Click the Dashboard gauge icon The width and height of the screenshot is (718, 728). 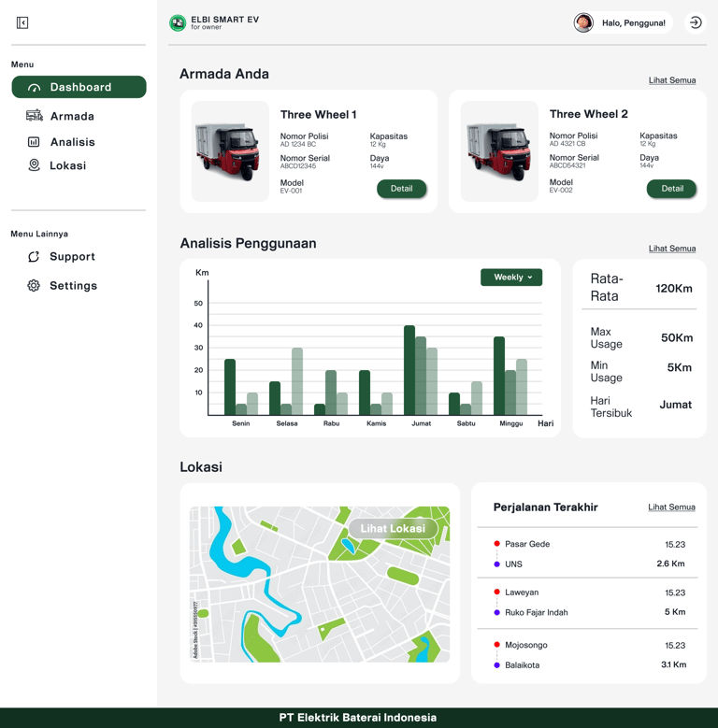[34, 88]
